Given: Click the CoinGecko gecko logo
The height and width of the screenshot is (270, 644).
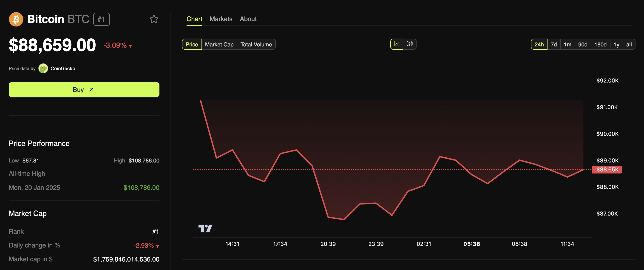Looking at the screenshot, I should [43, 68].
